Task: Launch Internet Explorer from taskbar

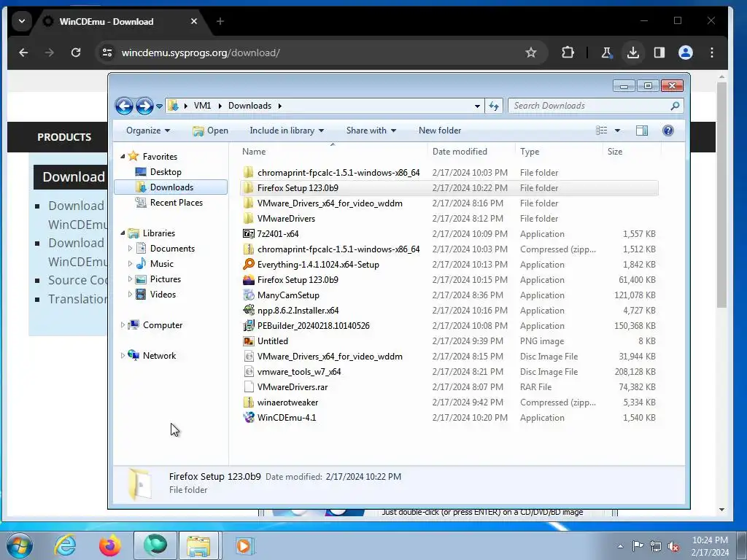Action: tap(65, 545)
